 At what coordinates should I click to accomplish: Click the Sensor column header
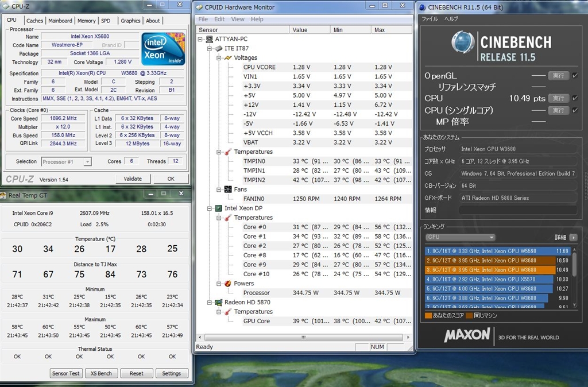coord(243,30)
